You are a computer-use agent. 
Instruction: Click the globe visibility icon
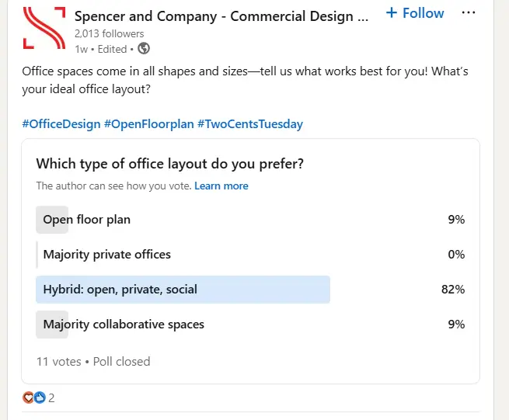(143, 48)
